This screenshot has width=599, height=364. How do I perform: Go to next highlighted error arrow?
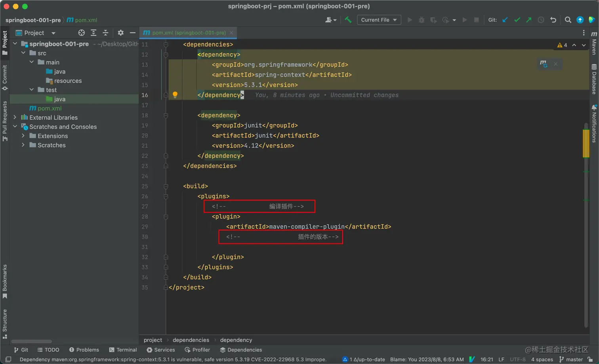pos(584,45)
